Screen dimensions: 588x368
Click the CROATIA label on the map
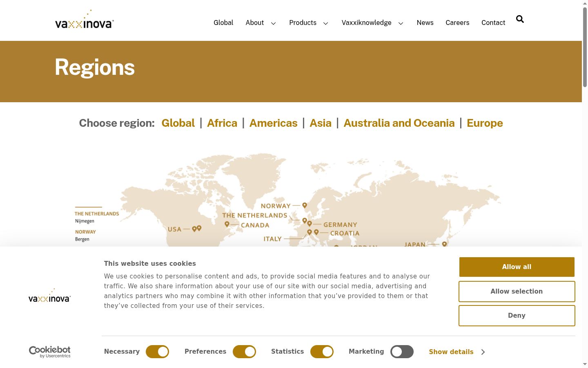[345, 233]
